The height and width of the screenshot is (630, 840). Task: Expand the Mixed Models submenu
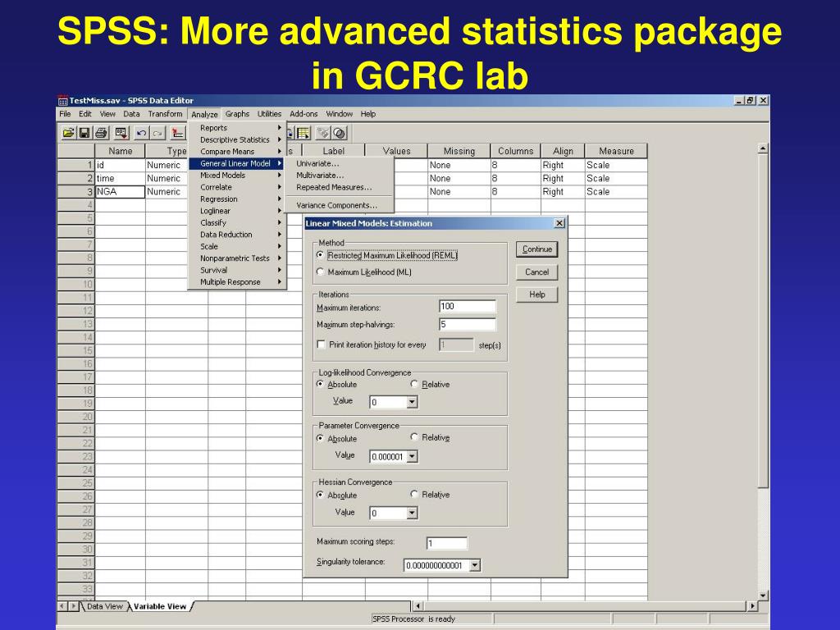click(x=237, y=176)
